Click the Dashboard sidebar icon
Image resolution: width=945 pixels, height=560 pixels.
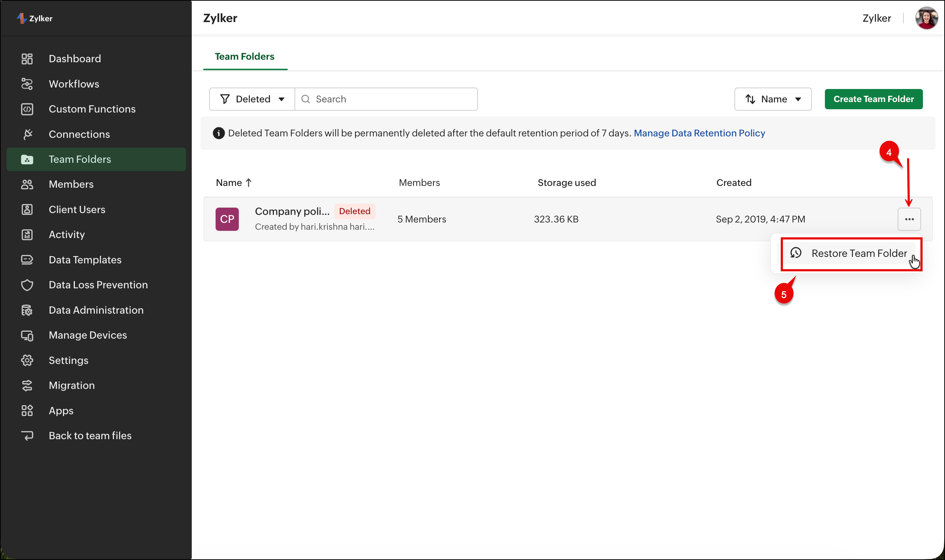(27, 59)
